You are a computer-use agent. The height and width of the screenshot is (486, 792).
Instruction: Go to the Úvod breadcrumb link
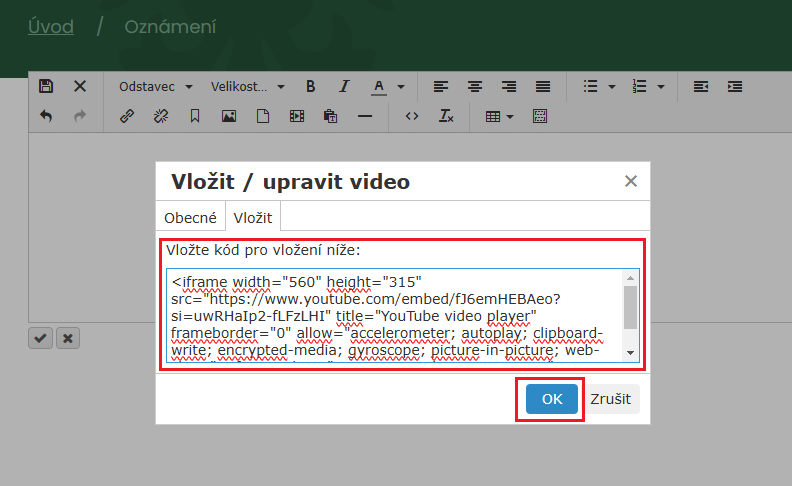51,27
